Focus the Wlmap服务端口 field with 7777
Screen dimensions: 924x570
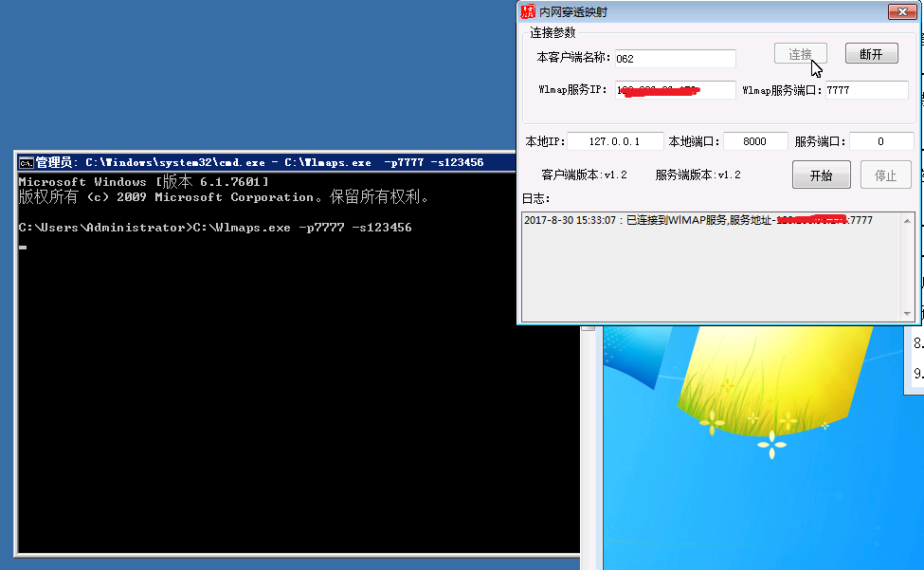coord(866,90)
